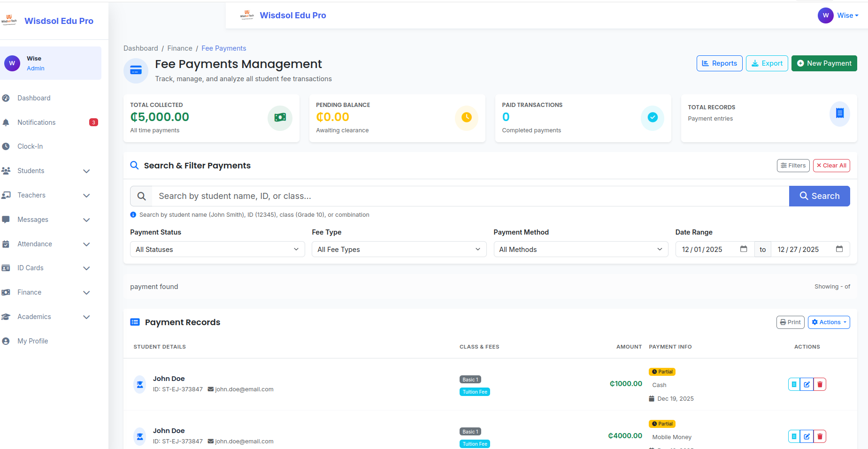Viewport: 868px width, 449px height.
Task: Expand the Finance sidebar section
Action: coord(86,292)
